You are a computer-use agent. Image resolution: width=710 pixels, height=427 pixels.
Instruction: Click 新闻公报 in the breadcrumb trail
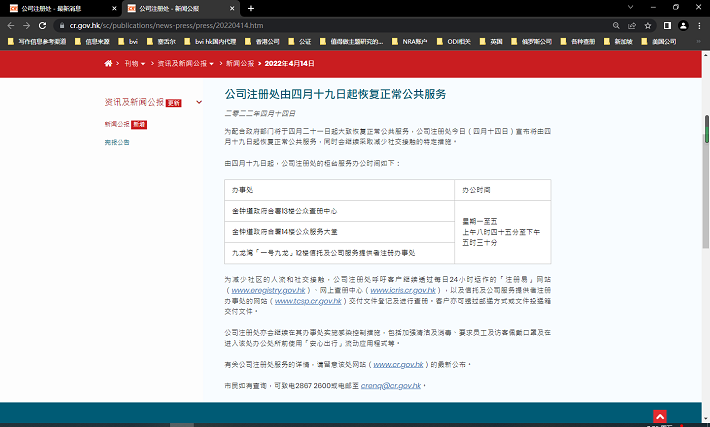coord(240,63)
